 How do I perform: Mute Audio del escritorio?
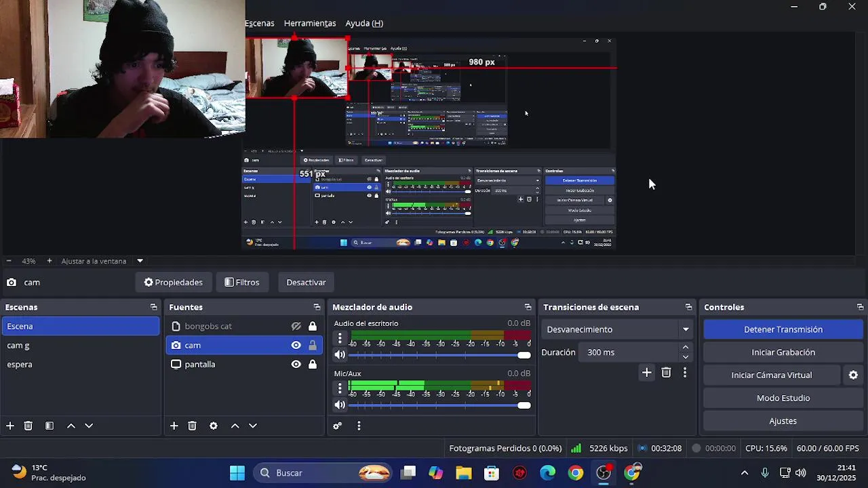pos(340,354)
